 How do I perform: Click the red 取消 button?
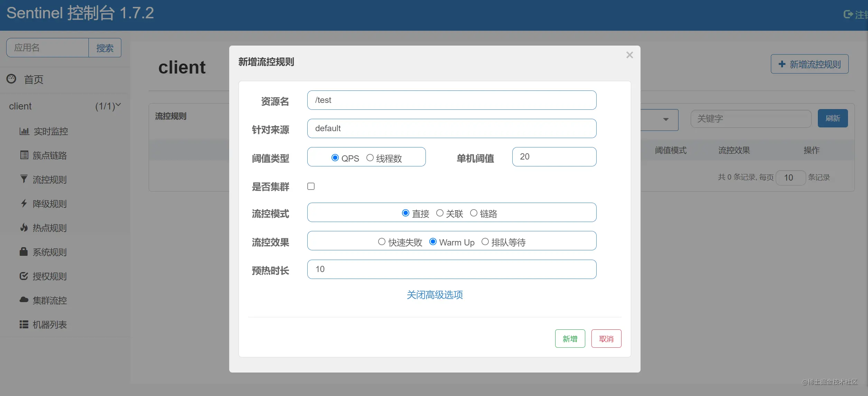(x=606, y=339)
